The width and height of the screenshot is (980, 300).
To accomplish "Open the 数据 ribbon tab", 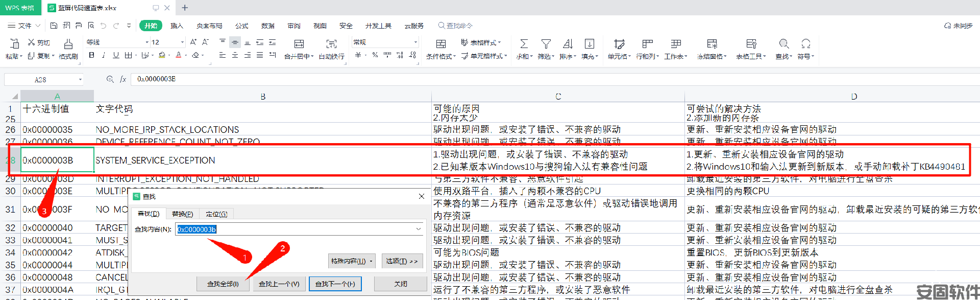I will 267,26.
